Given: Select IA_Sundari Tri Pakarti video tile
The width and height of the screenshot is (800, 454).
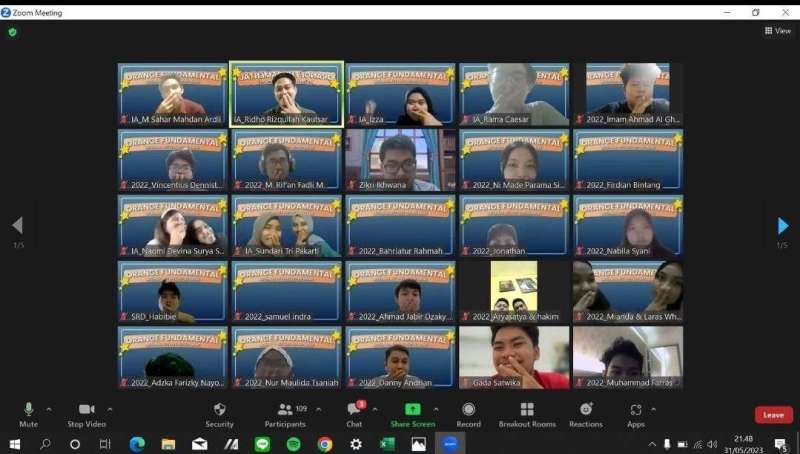Looking at the screenshot, I should coord(286,225).
